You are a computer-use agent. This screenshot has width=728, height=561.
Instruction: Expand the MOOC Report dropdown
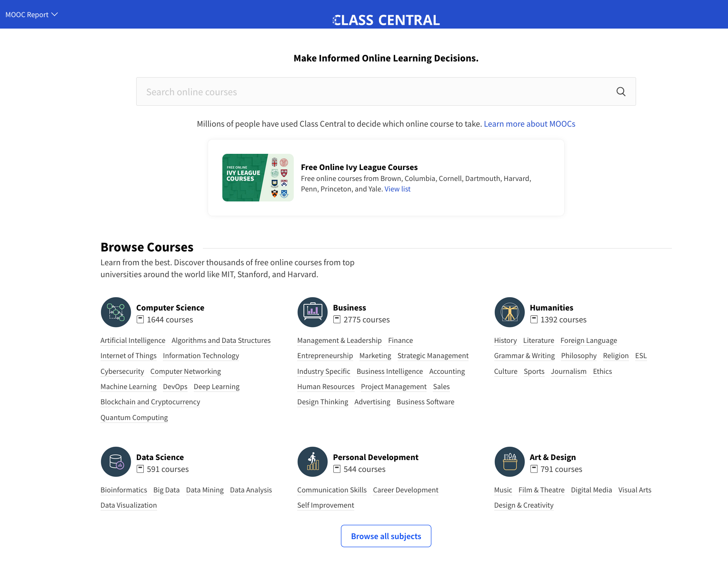tap(31, 15)
